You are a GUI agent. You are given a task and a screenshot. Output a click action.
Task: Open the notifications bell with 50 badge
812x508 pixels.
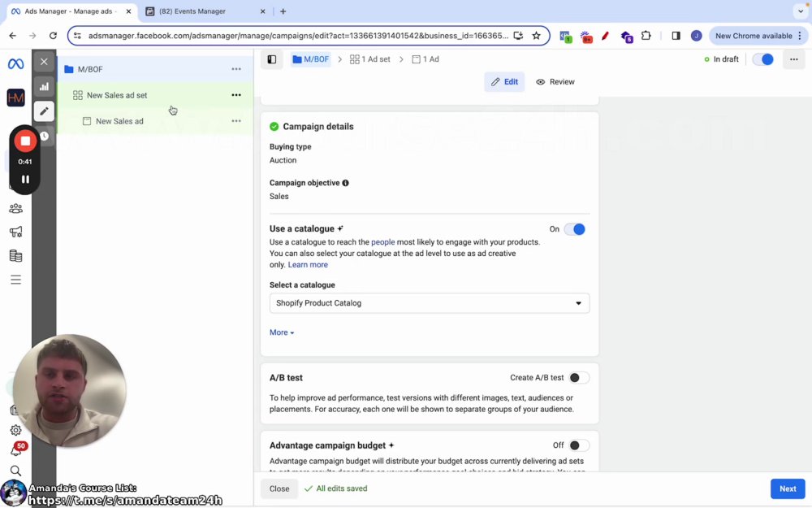tap(16, 449)
